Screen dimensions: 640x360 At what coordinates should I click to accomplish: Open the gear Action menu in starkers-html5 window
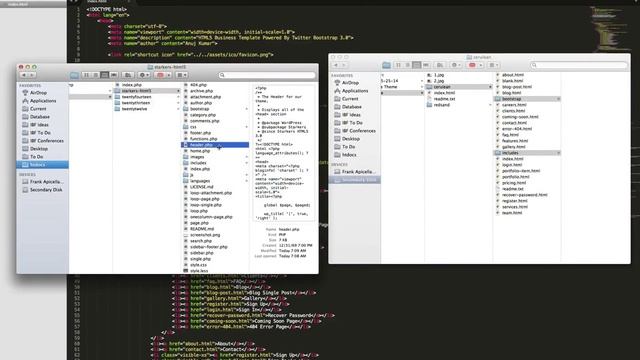(x=144, y=75)
